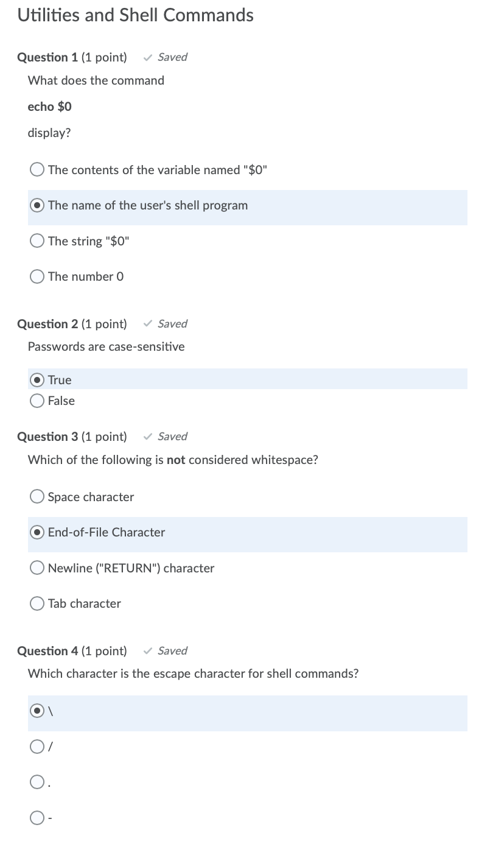Select 'The string "$0"' answer option
The image size is (504, 844).
tap(37, 241)
